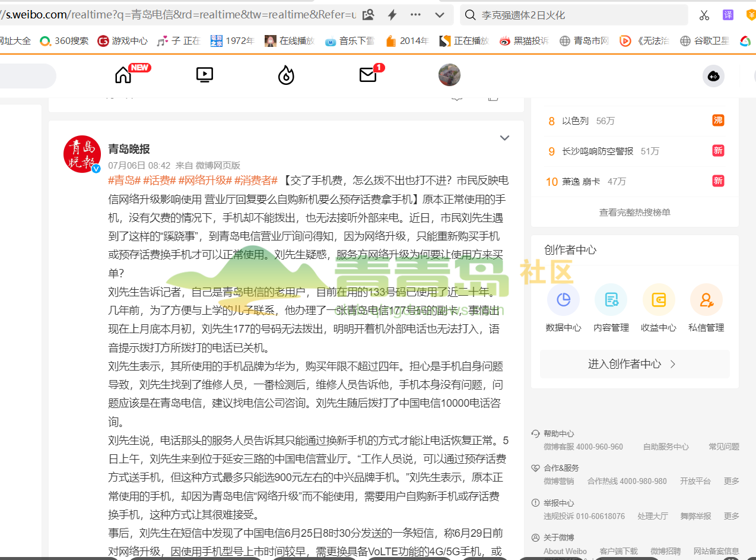
Task: Open the 谷歌卫星 bookmark
Action: [x=704, y=41]
